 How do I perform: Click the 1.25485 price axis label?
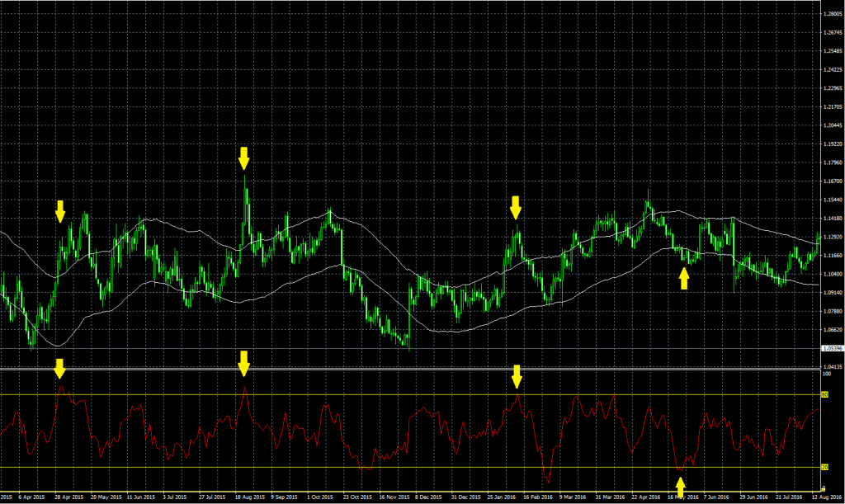pyautogui.click(x=833, y=51)
